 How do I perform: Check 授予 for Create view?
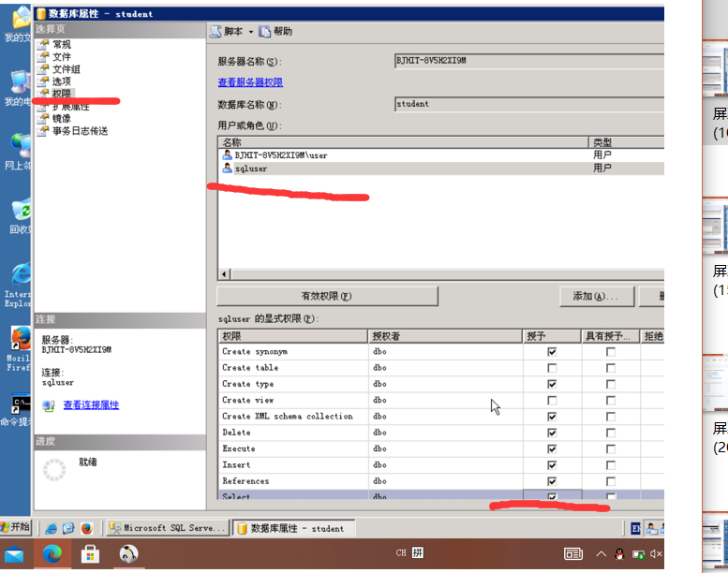tap(552, 401)
